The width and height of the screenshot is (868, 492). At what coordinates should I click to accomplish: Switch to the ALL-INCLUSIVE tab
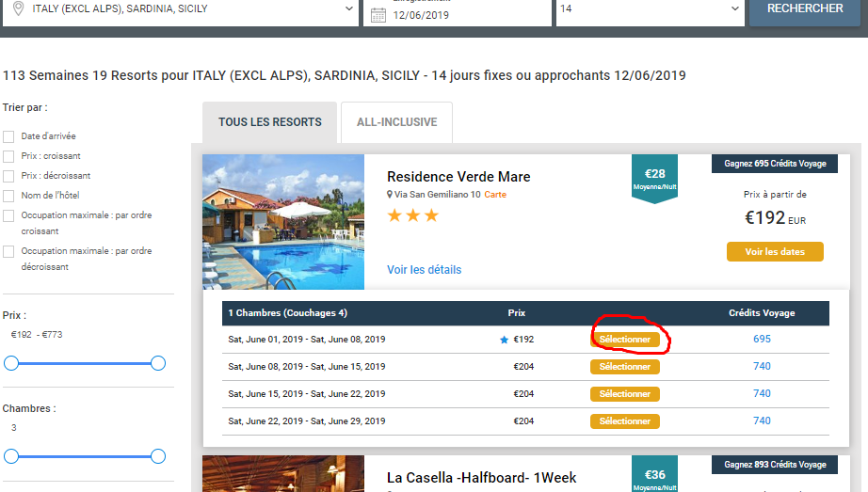(397, 122)
